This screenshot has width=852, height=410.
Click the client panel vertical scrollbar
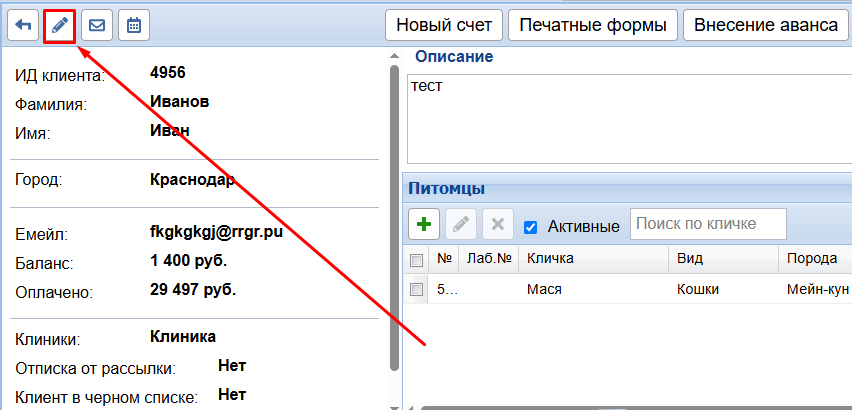pos(395,217)
